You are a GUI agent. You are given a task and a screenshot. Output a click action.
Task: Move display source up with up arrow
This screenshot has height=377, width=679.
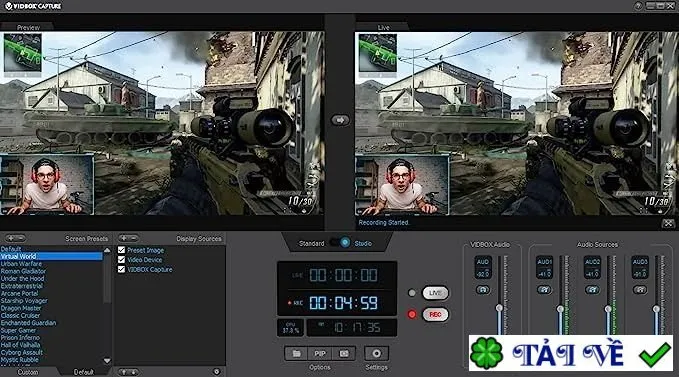pyautogui.click(x=125, y=372)
